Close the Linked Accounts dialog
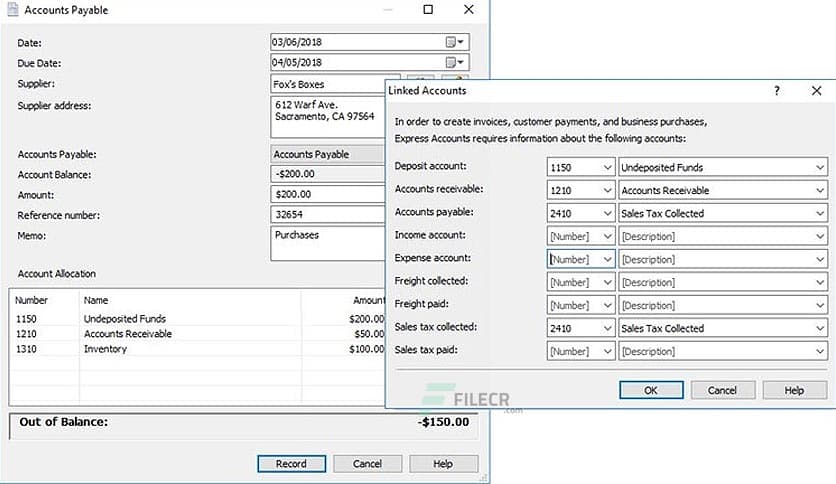Image resolution: width=836 pixels, height=484 pixels. coord(816,91)
